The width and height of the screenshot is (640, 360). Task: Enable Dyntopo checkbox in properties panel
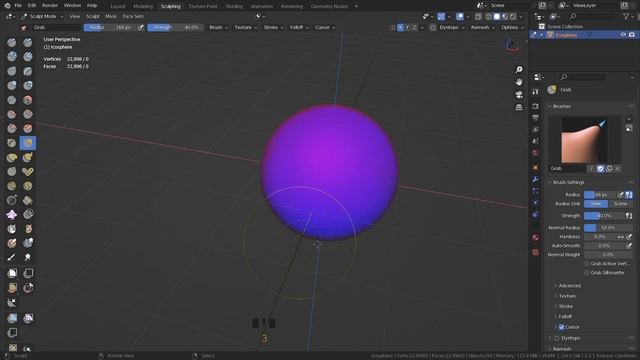(x=557, y=338)
